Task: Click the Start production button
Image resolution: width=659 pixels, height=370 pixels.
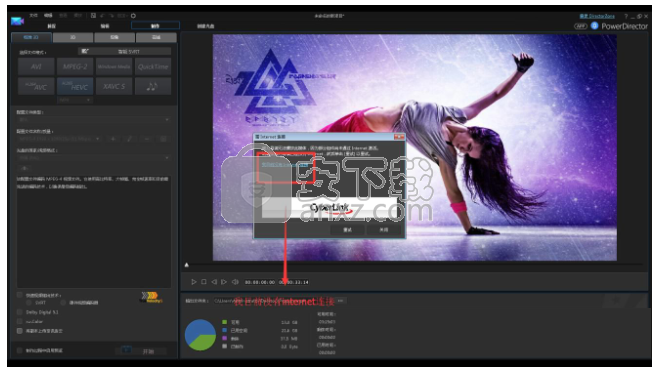Action: pyautogui.click(x=141, y=351)
